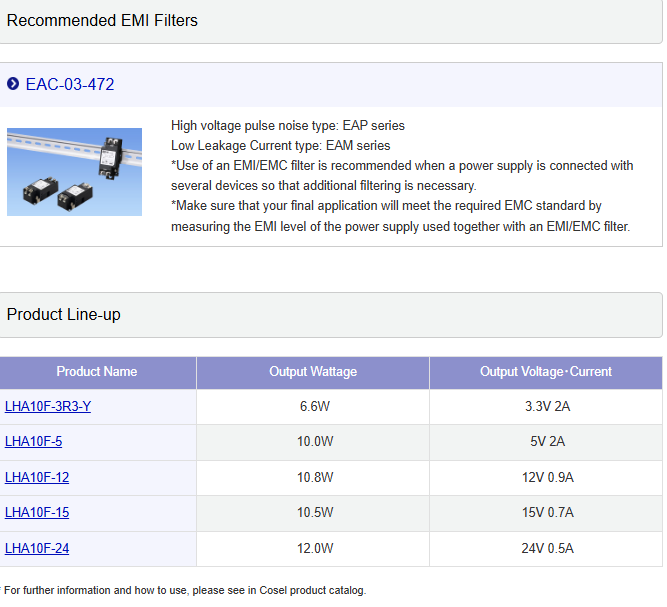Click the Product Name column header

[x=97, y=372]
